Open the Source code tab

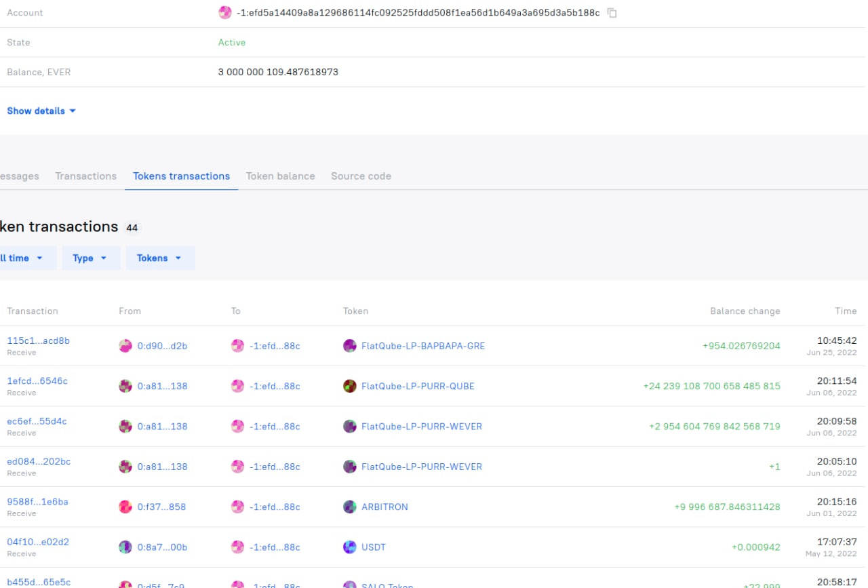pyautogui.click(x=361, y=176)
